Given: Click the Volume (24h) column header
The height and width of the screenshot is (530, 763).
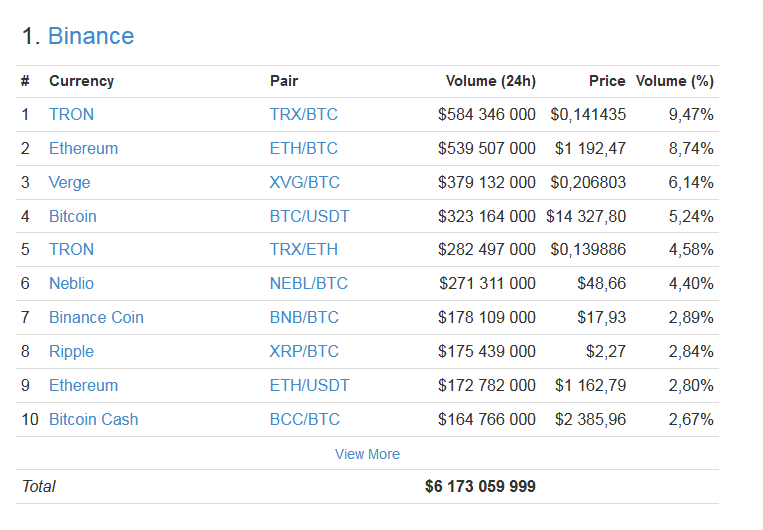Looking at the screenshot, I should (490, 81).
